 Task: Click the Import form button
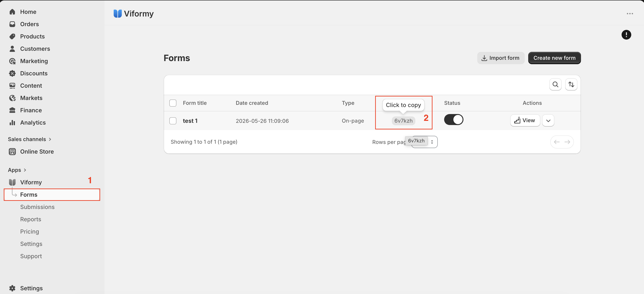[501, 58]
